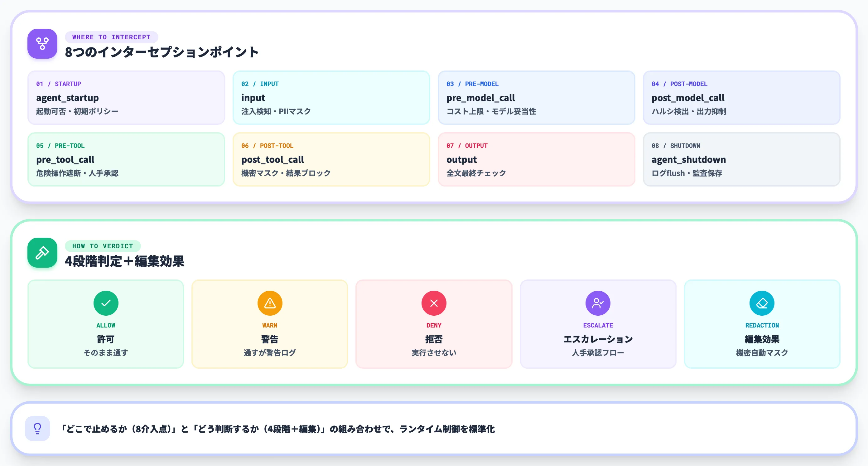Click the red DENY cross icon
Screen dimensions: 868x466
tap(434, 303)
